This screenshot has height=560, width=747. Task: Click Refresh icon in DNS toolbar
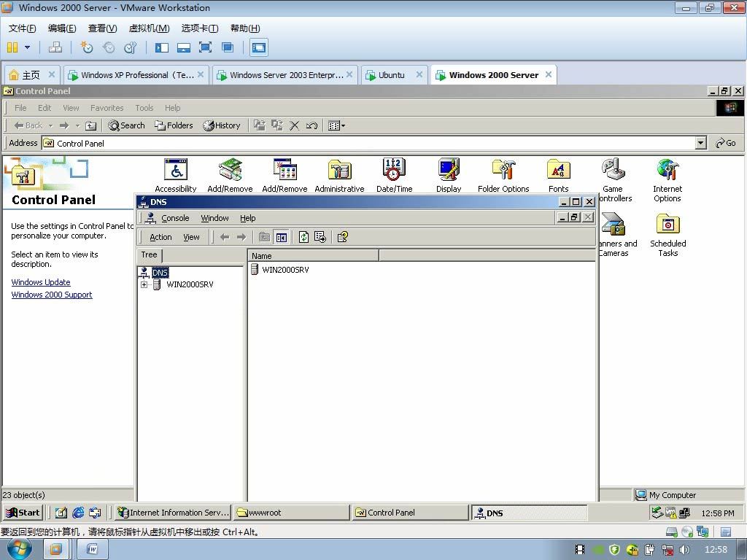[303, 237]
